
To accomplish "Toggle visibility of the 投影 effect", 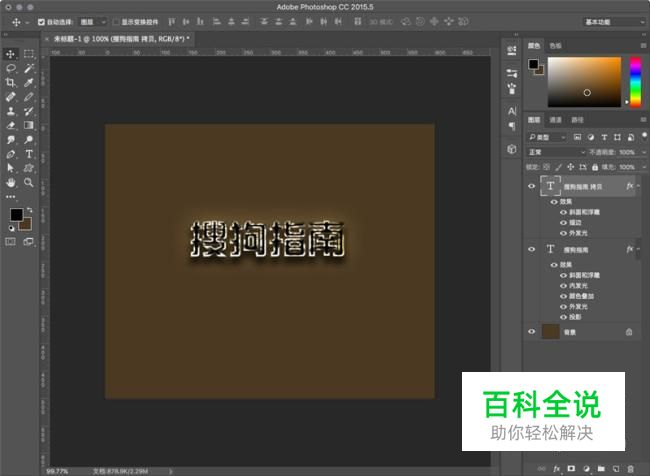I will click(563, 317).
